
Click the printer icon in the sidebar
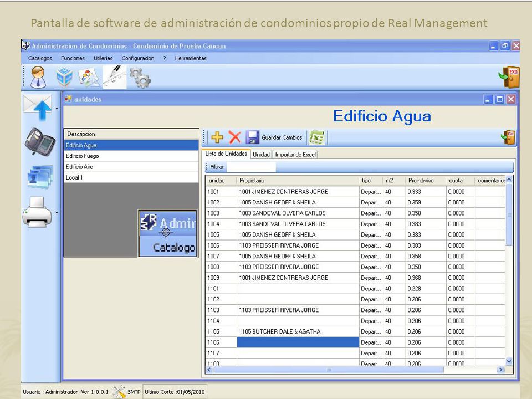pyautogui.click(x=37, y=212)
